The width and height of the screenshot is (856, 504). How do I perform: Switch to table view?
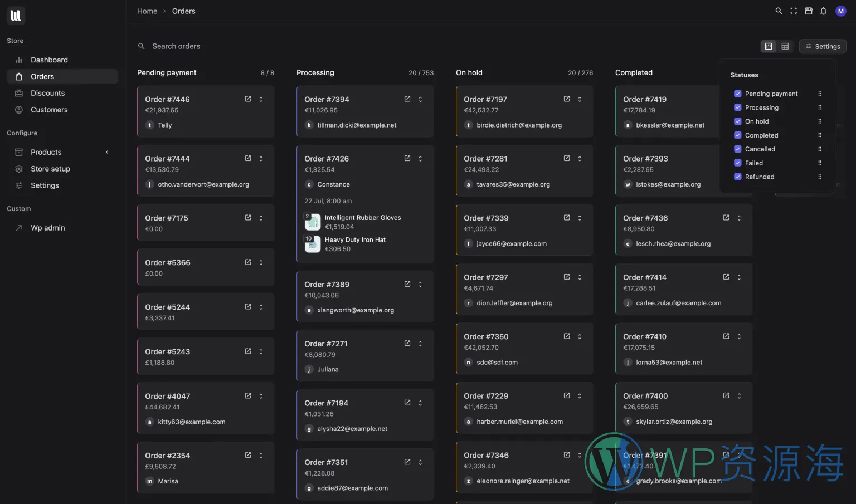pos(785,46)
